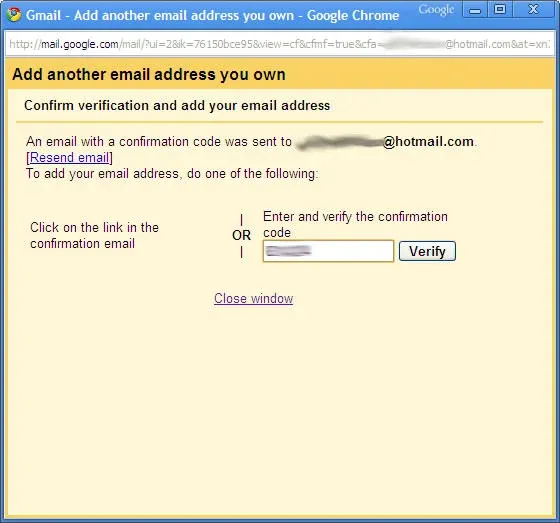Click the '@hotmail.com' bold address text
560x523 pixels.
click(428, 141)
